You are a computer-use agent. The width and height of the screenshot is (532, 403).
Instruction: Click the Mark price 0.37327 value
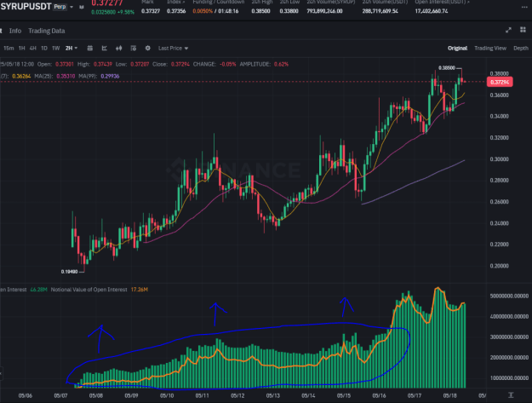point(151,11)
